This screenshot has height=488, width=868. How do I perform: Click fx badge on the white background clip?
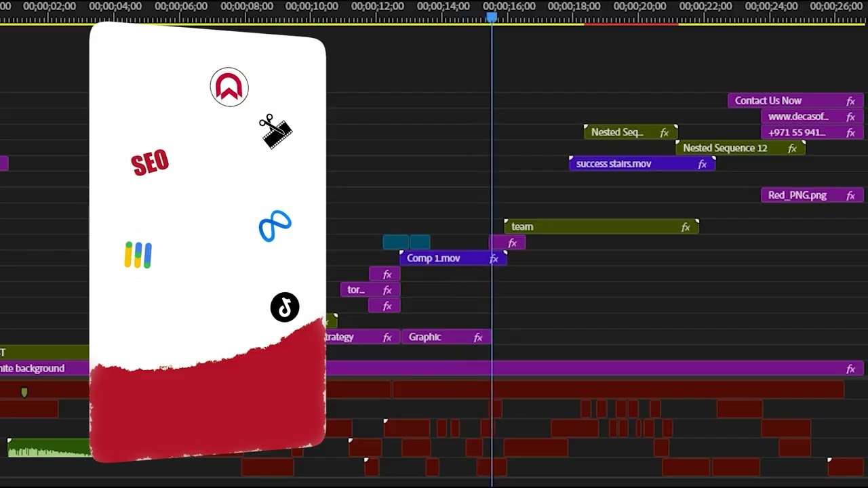click(x=850, y=369)
